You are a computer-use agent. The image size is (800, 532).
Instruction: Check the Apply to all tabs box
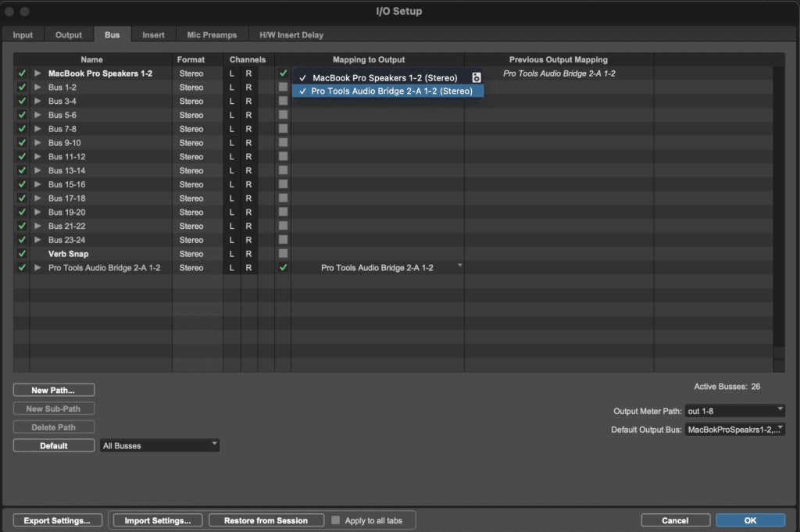[x=336, y=520]
